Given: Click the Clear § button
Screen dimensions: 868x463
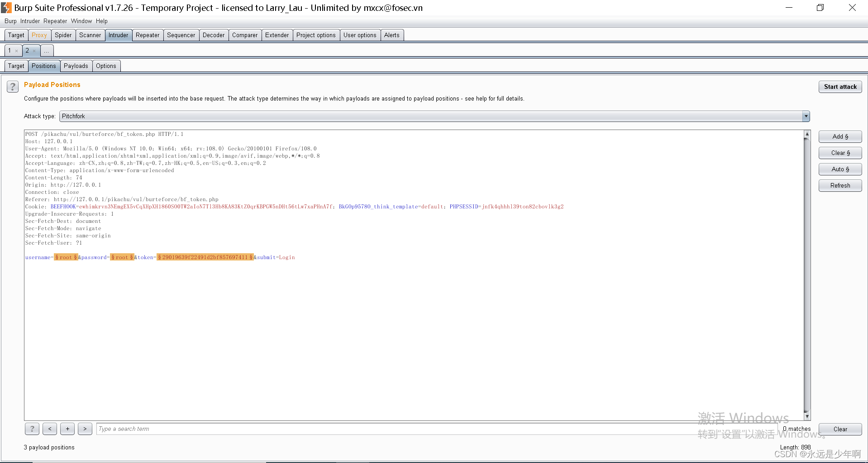Looking at the screenshot, I should (840, 153).
